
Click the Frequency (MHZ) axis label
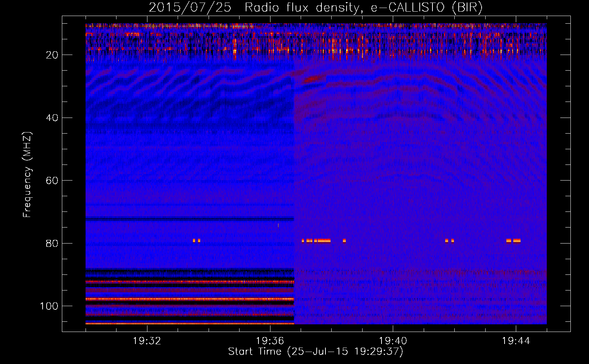(27, 175)
